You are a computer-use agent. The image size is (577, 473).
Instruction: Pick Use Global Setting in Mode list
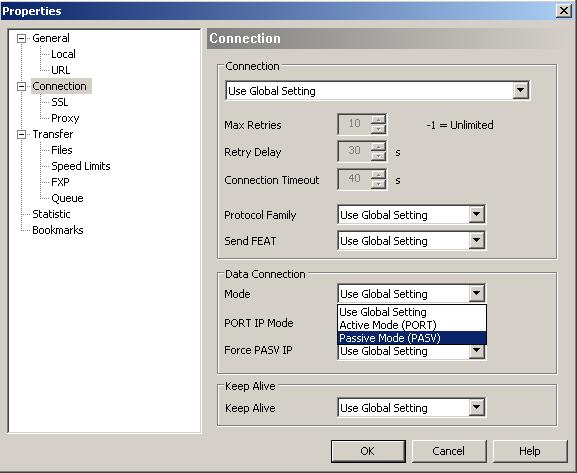pos(412,312)
